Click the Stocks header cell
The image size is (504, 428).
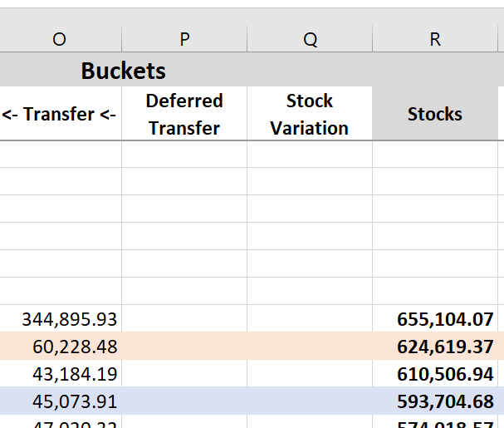tap(435, 114)
